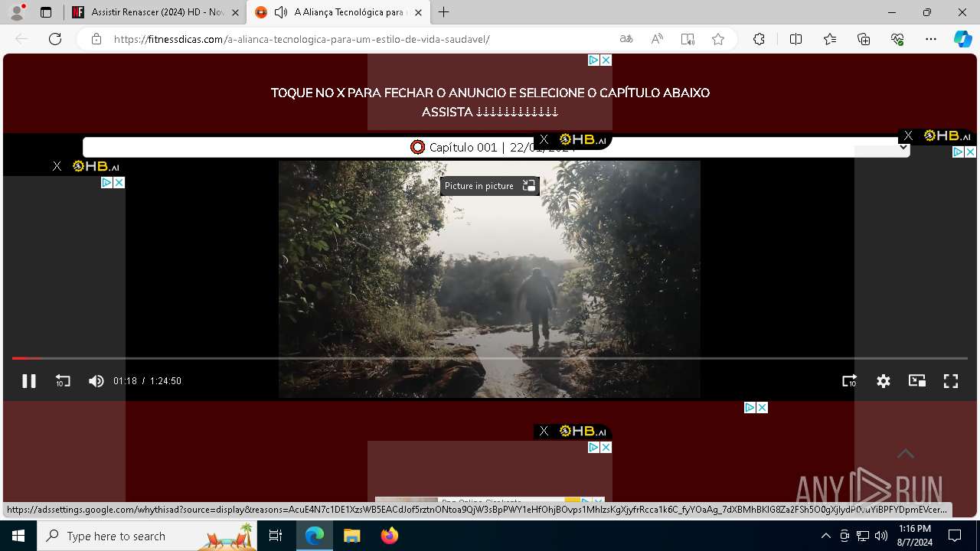
Task: Open AdChoices info on left sidebar ad
Action: [107, 182]
